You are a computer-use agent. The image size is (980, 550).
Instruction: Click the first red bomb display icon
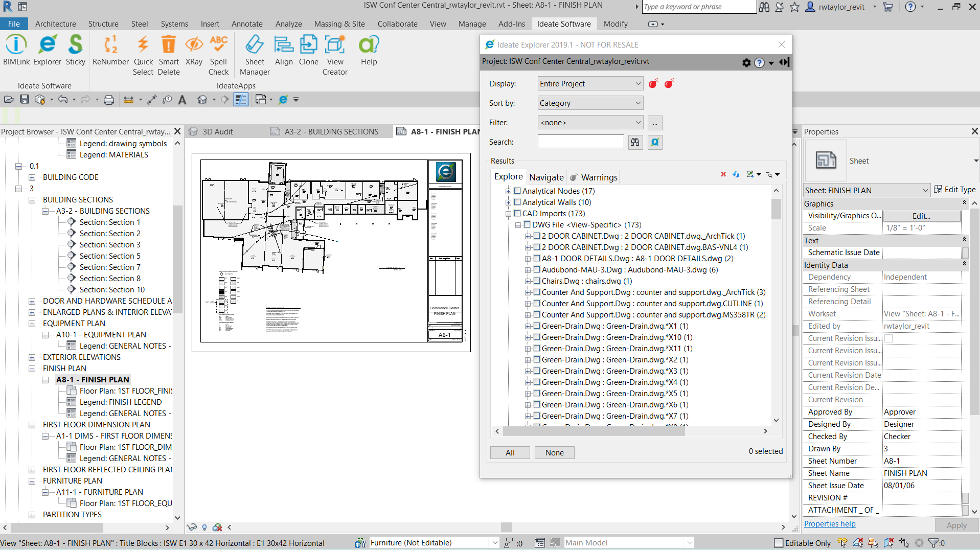coord(653,83)
